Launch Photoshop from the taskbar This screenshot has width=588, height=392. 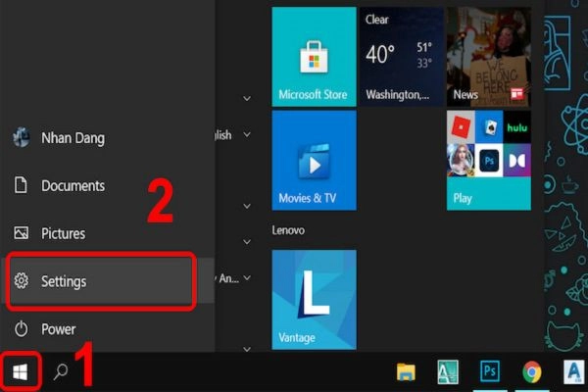tap(489, 371)
